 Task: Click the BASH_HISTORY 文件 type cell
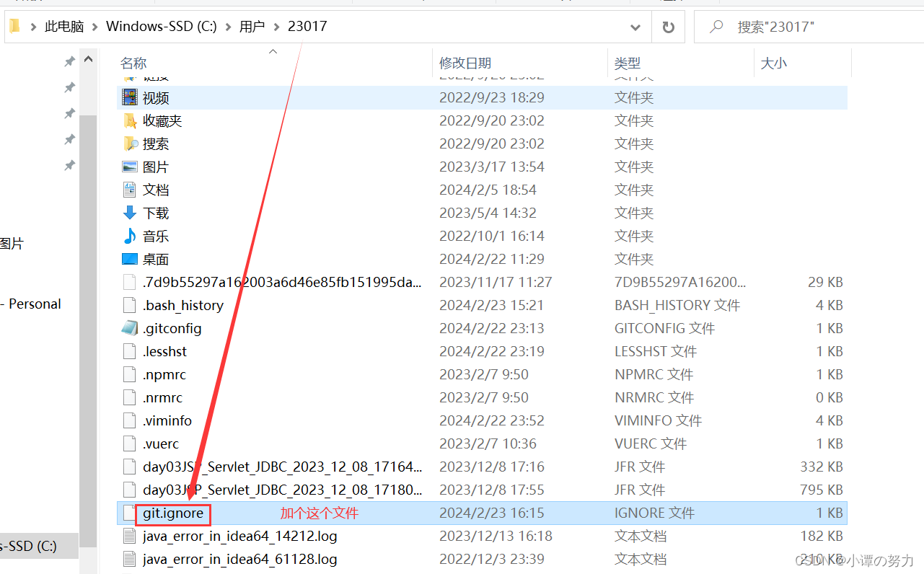click(677, 305)
